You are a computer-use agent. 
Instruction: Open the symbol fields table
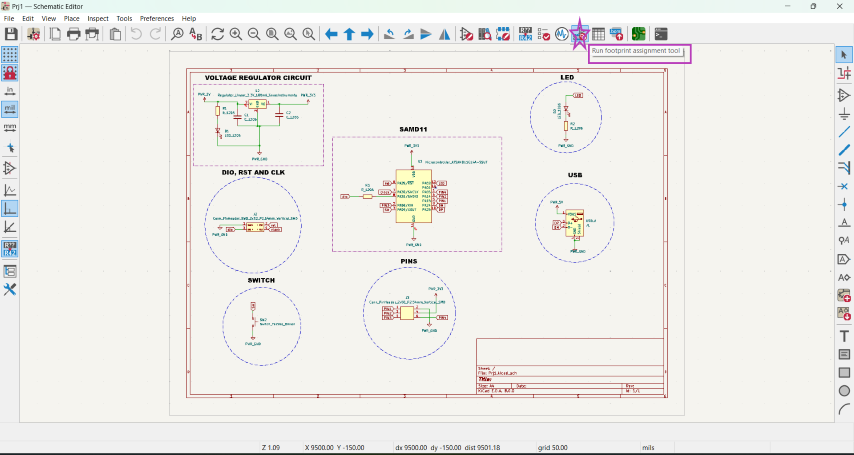(598, 34)
